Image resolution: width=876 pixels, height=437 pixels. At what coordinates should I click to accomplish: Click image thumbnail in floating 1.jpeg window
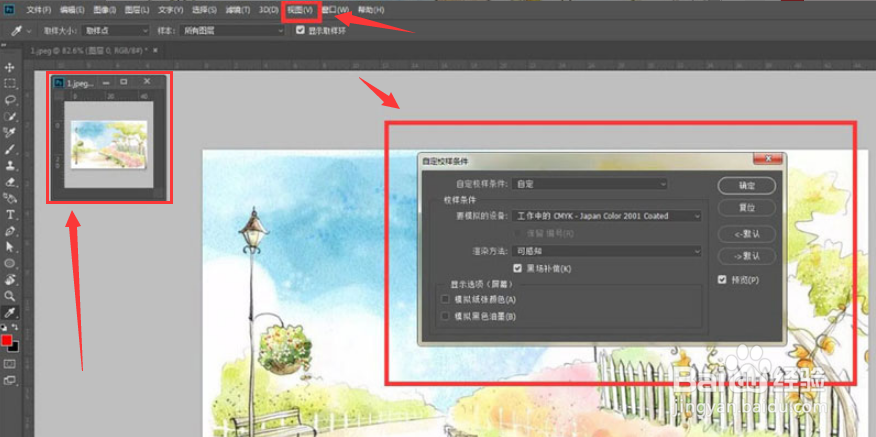tap(108, 144)
